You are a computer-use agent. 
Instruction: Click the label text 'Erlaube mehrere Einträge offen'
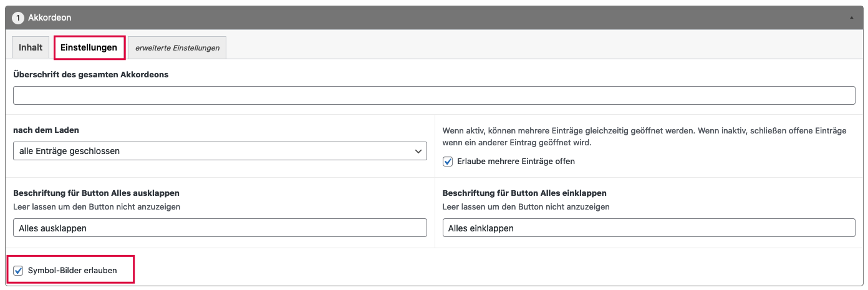pyautogui.click(x=516, y=162)
